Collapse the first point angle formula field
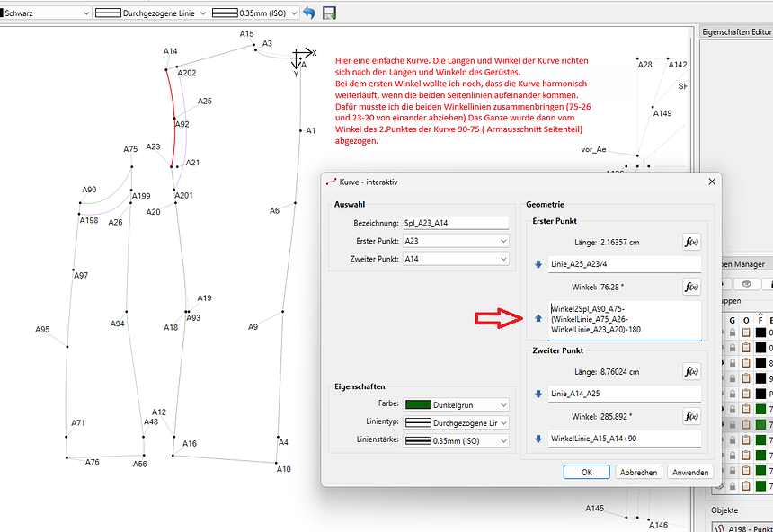 click(538, 317)
